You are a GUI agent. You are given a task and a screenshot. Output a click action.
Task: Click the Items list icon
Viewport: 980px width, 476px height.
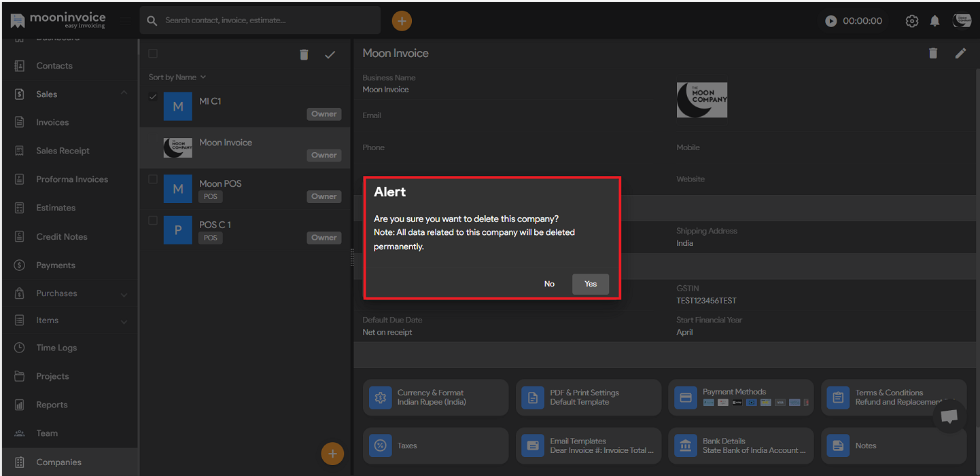tap(20, 321)
